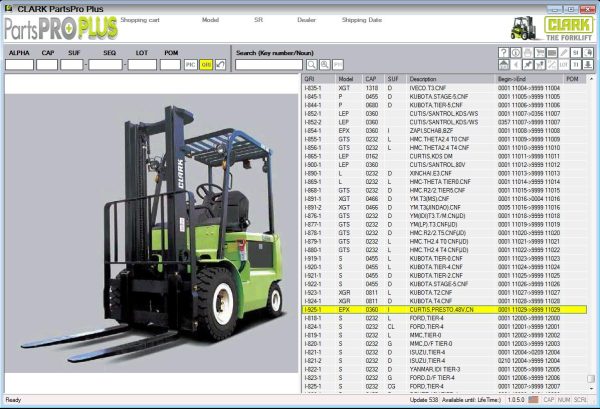This screenshot has width=600, height=409.
Task: Click the Information (i) toolbar icon
Action: (516, 53)
